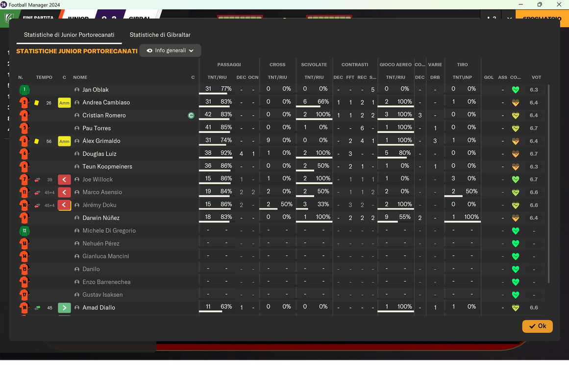Click Amad Diallo's green swap arrows icon

pos(37,308)
